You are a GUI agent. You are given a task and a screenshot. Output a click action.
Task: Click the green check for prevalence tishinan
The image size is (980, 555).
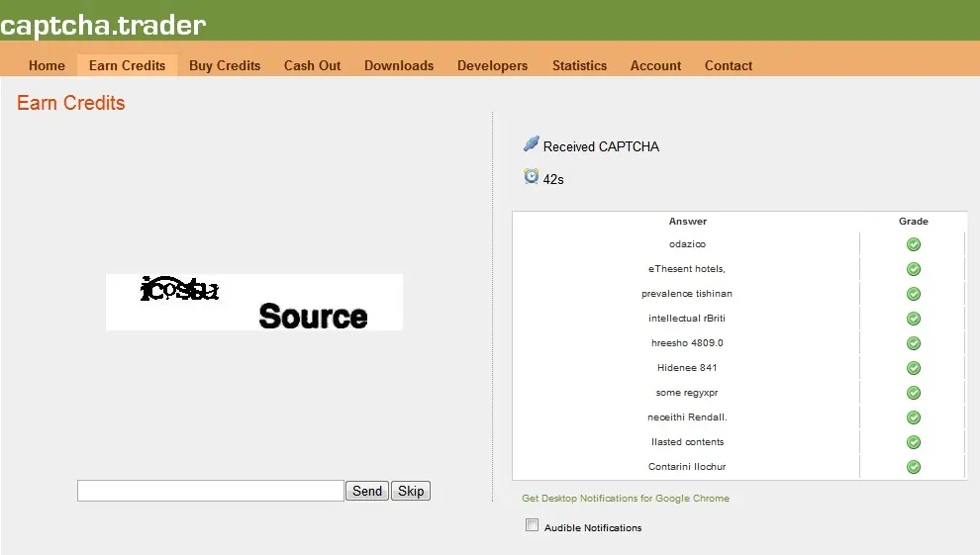913,294
